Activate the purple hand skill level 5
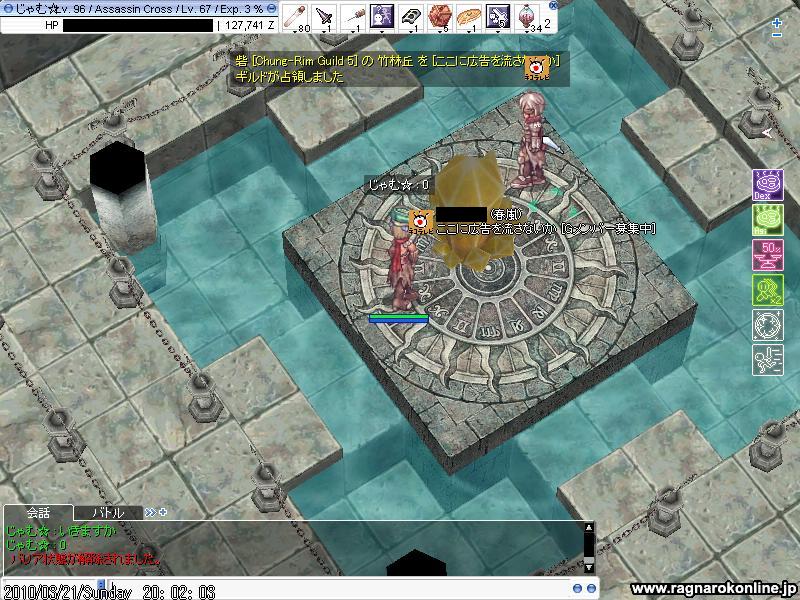The width and height of the screenshot is (800, 600). click(497, 17)
